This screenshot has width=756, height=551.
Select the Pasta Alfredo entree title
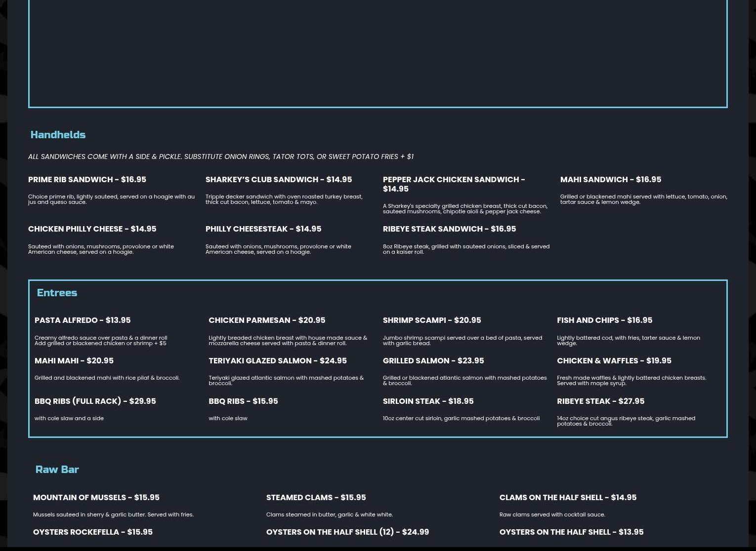pos(83,320)
